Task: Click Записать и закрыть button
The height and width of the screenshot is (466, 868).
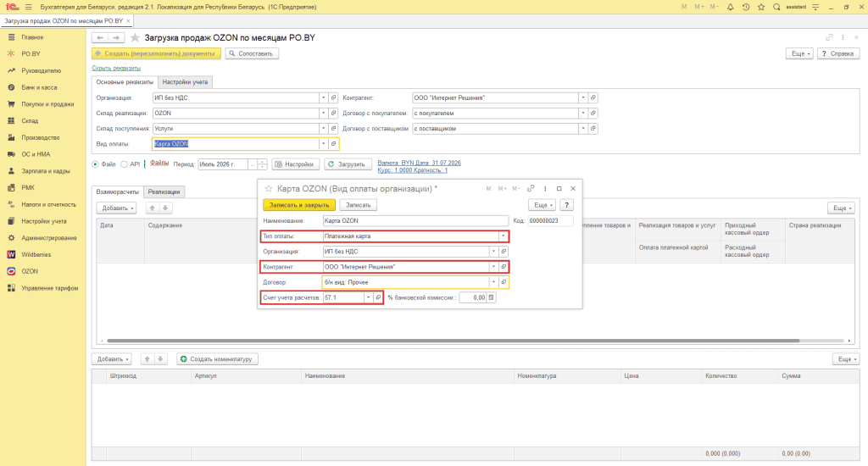Action: [299, 205]
